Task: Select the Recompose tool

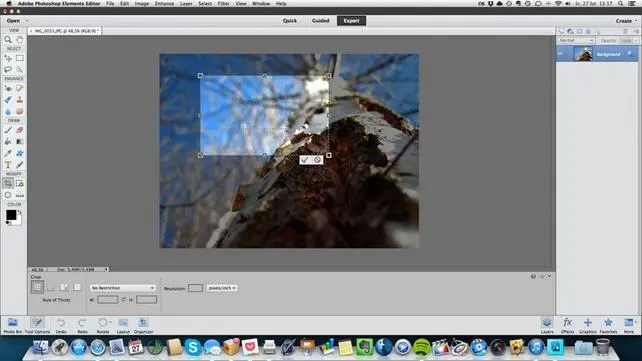Action: pyautogui.click(x=20, y=183)
